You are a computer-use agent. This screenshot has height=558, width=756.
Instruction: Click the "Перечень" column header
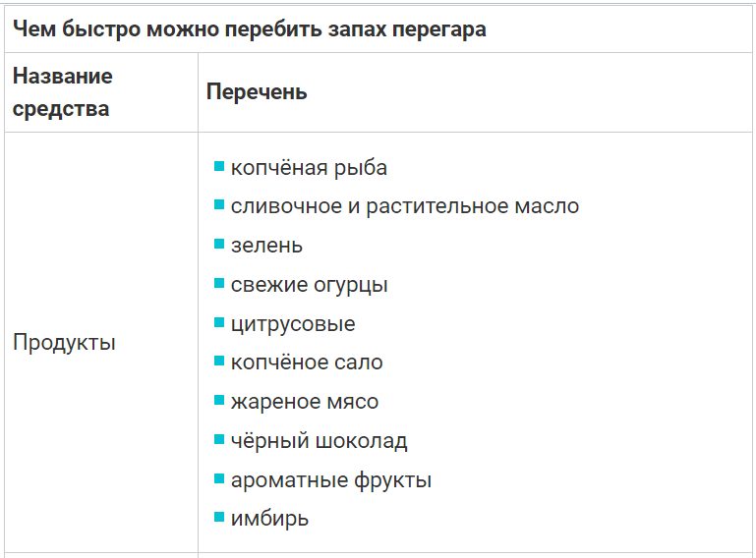point(257,92)
